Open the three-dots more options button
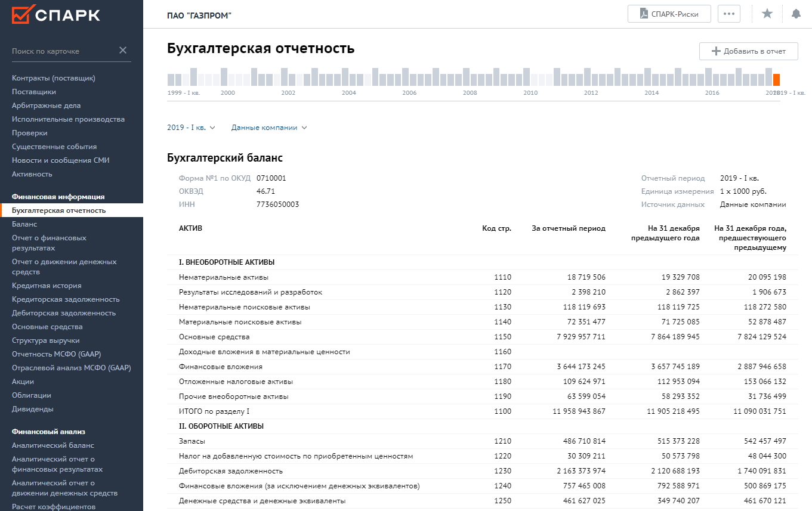This screenshot has width=812, height=511. pyautogui.click(x=728, y=14)
